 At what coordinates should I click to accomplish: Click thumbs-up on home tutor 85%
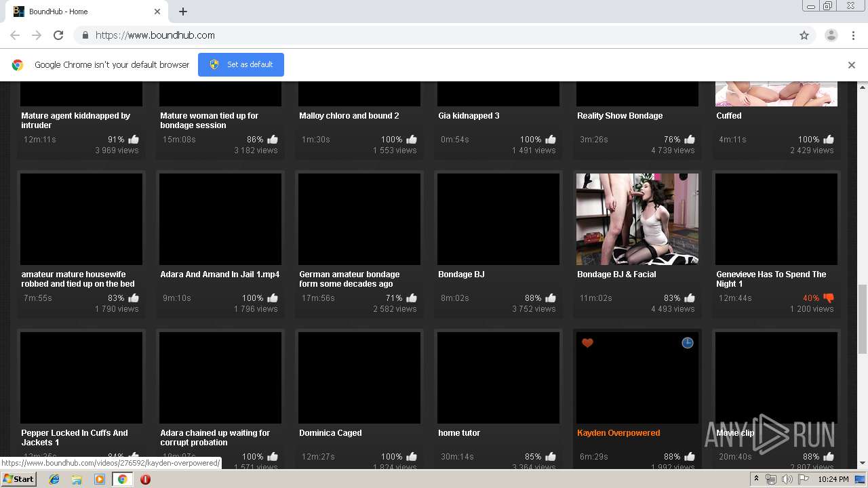[x=551, y=457]
